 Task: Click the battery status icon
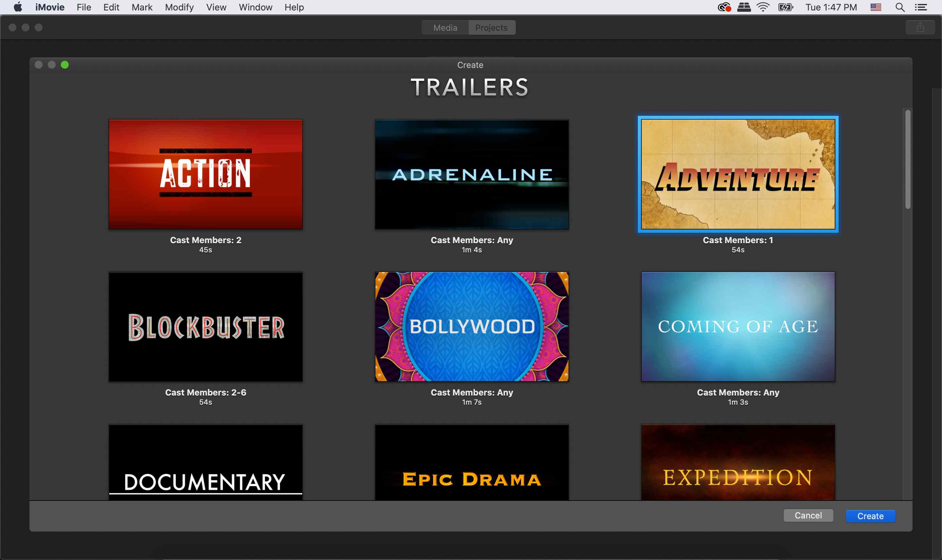(x=786, y=7)
